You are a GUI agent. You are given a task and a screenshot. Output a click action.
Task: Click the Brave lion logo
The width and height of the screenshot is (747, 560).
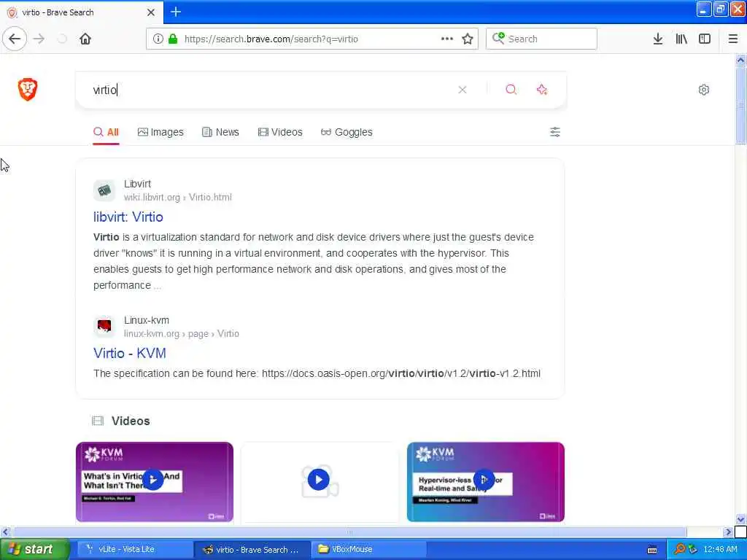28,89
